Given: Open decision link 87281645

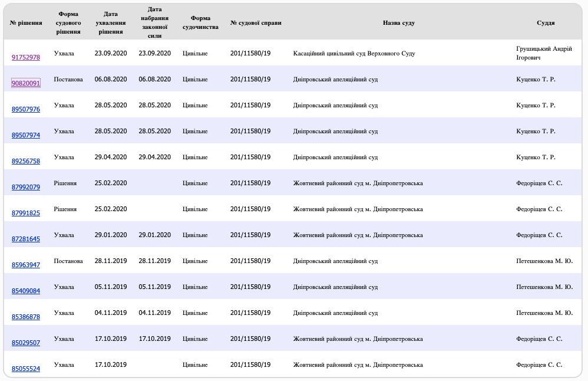Looking at the screenshot, I should (x=26, y=239).
